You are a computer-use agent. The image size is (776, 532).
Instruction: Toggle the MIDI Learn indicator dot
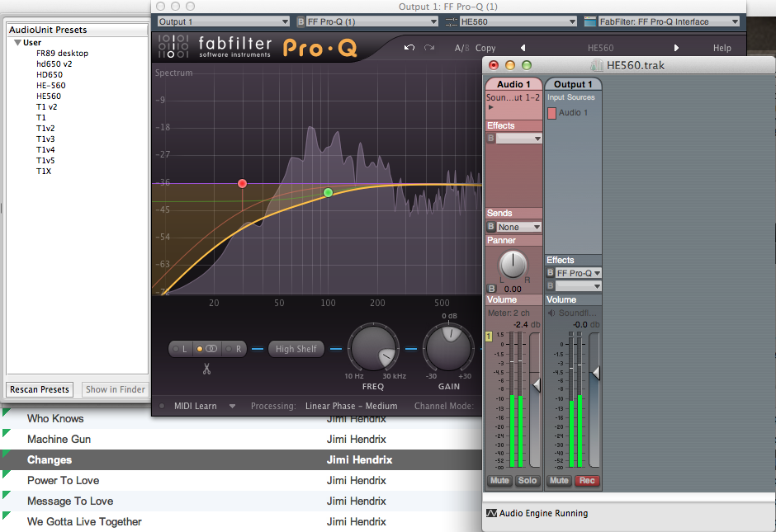162,406
